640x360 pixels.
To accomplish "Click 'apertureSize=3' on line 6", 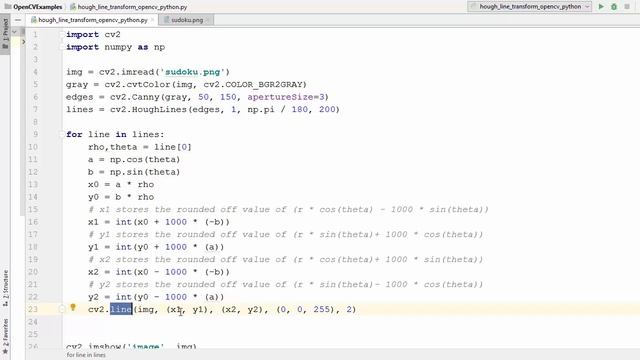I will tap(285, 97).
